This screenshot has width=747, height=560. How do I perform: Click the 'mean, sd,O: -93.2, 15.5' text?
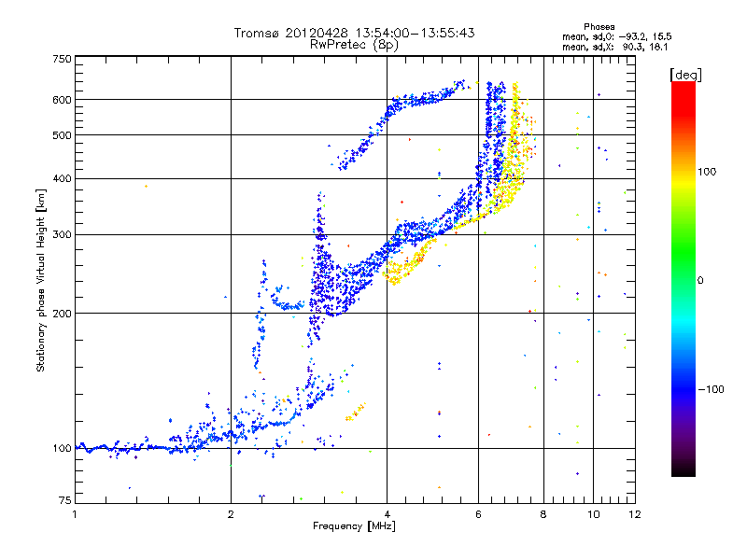click(x=617, y=36)
